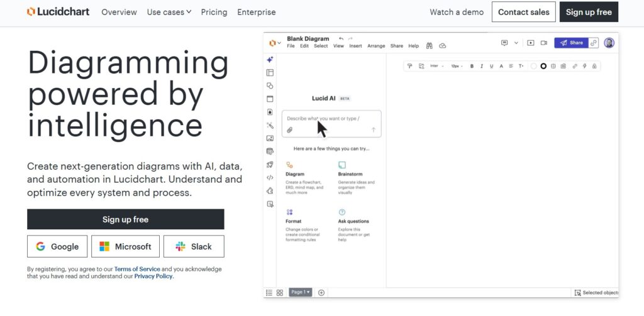The width and height of the screenshot is (644, 316).
Task: Expand the Lucid logo dropdown in editor
Action: (275, 43)
